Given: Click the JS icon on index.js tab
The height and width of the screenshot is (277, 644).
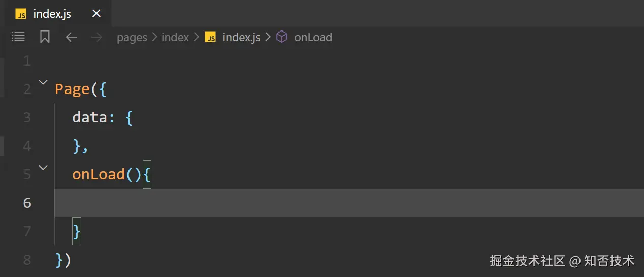Looking at the screenshot, I should pyautogui.click(x=21, y=14).
